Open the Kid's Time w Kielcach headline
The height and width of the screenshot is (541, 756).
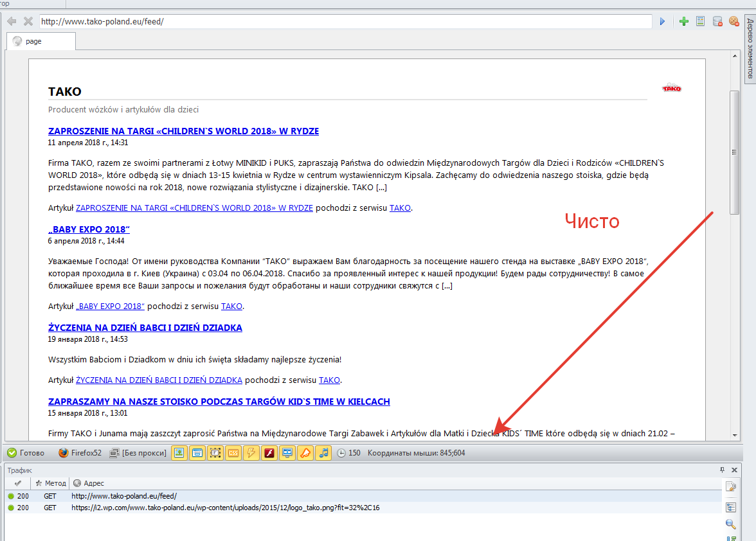coord(219,402)
